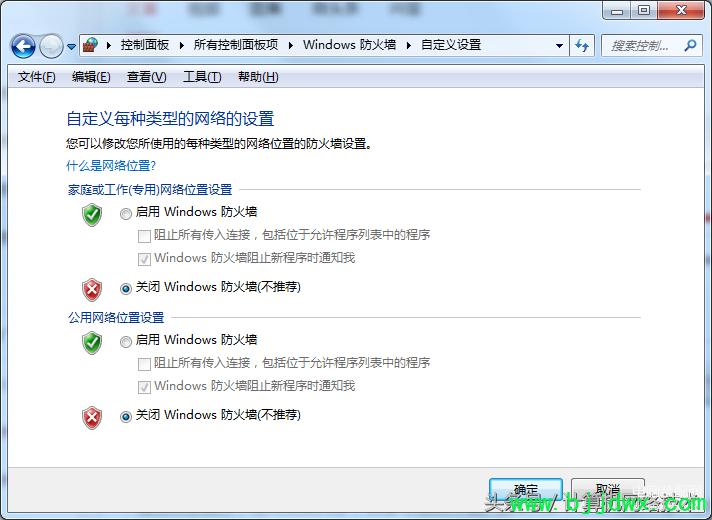Toggle 防火墙阻止新程序时通知我 under 公用网络
The image size is (712, 520).
144,387
